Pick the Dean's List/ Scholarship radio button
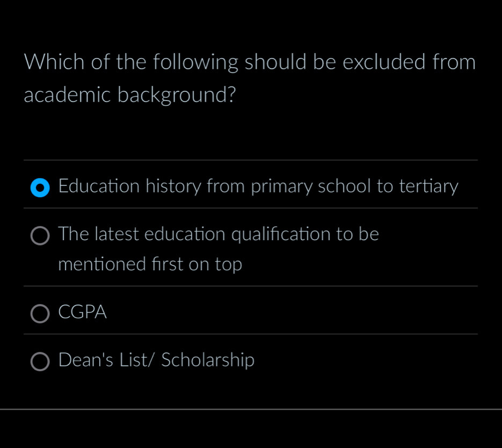Viewport: 502px width, 448px height. click(x=40, y=362)
